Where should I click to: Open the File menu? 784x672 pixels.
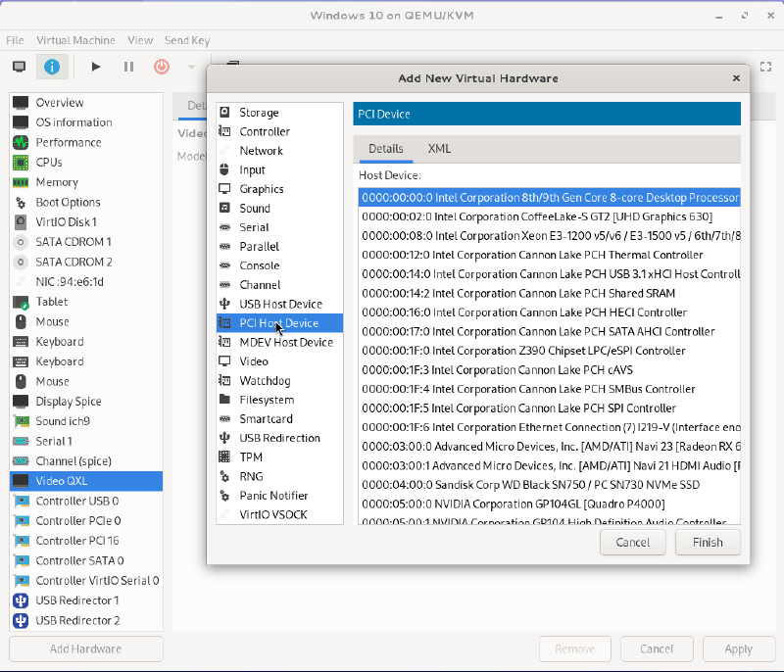[x=15, y=40]
